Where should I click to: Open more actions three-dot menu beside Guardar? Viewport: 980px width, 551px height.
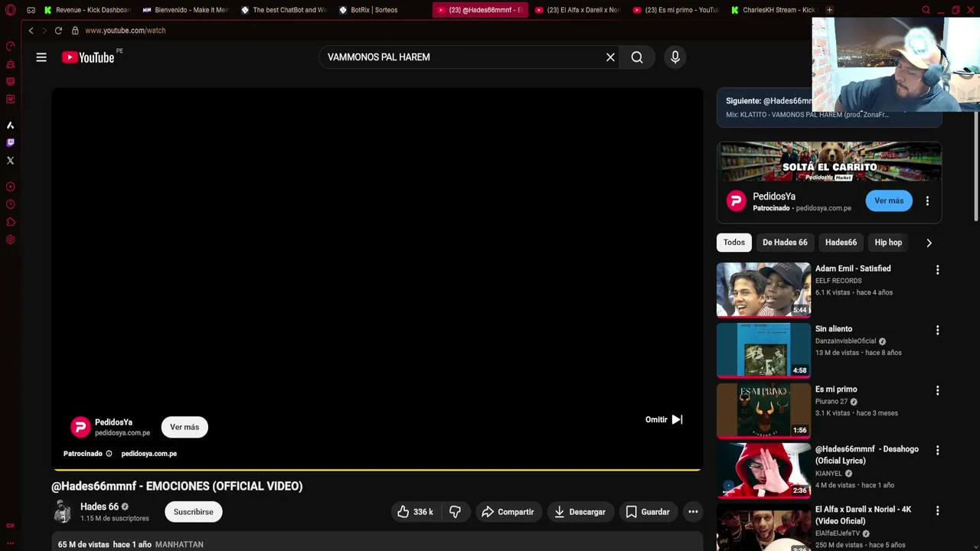693,512
